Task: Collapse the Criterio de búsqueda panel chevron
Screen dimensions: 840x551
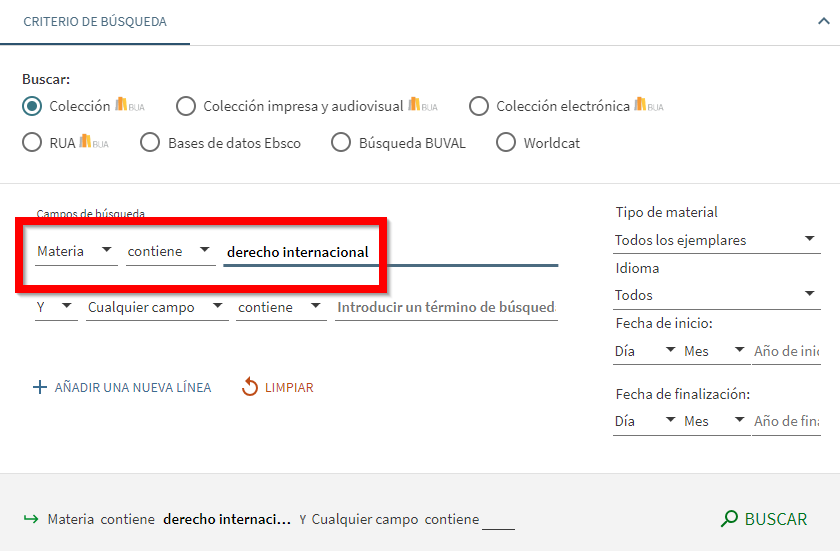Action: [823, 21]
